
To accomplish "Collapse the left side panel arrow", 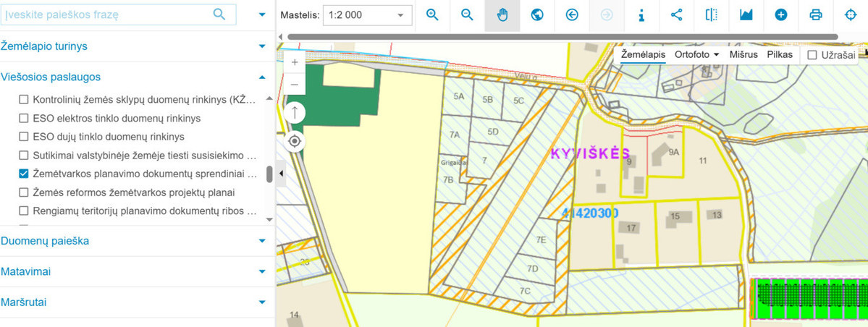I will pyautogui.click(x=281, y=174).
